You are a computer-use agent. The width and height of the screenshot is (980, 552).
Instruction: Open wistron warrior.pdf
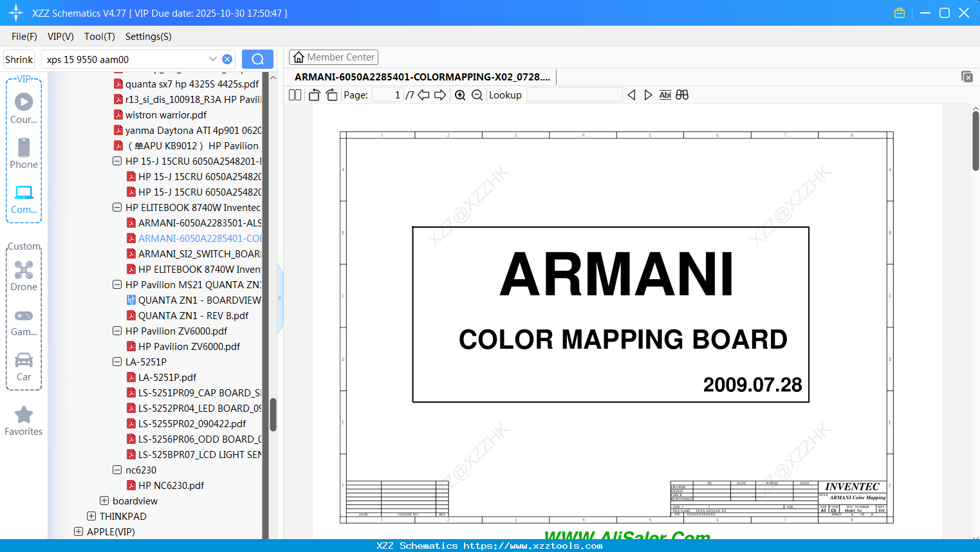click(x=160, y=115)
